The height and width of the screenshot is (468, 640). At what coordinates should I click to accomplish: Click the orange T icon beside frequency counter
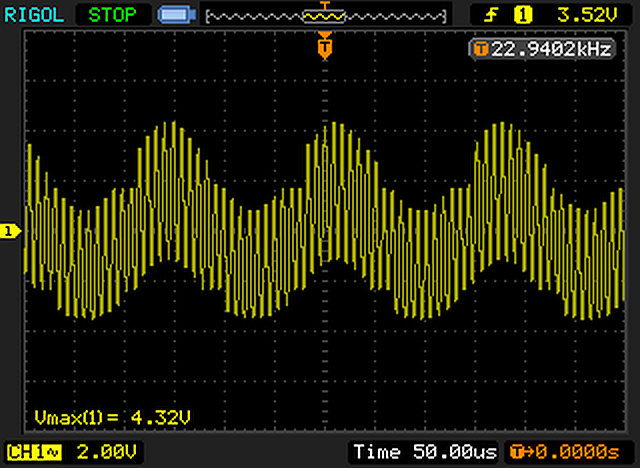[x=481, y=49]
